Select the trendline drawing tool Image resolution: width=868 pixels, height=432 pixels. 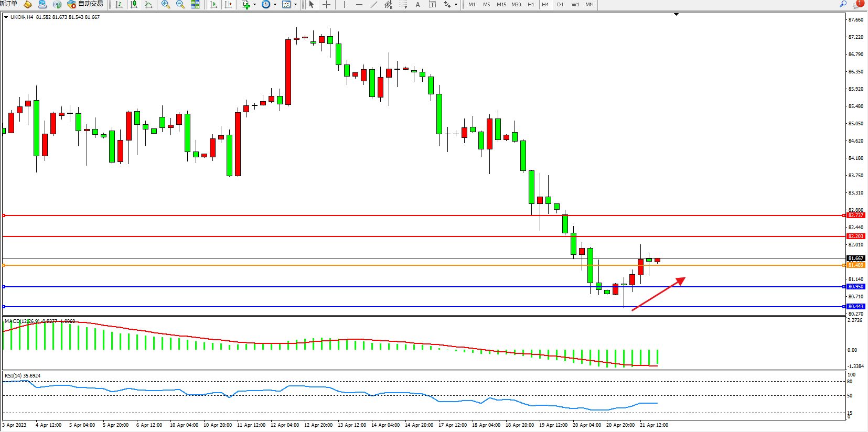373,5
